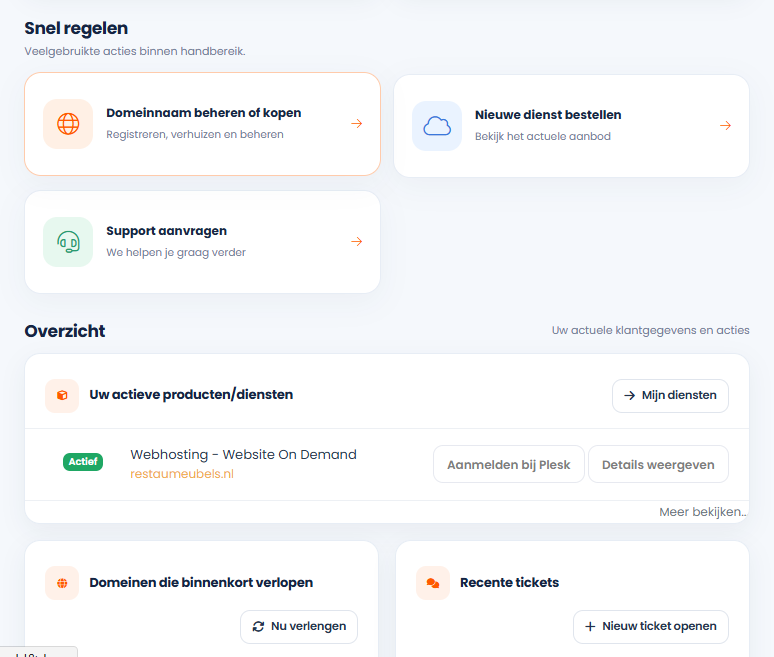Image resolution: width=774 pixels, height=657 pixels.
Task: Click Nieuw ticket openen button
Action: point(651,626)
